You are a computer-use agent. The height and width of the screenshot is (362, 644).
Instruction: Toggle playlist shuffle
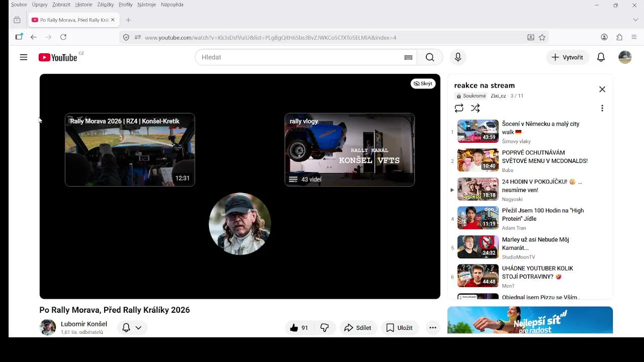click(475, 108)
